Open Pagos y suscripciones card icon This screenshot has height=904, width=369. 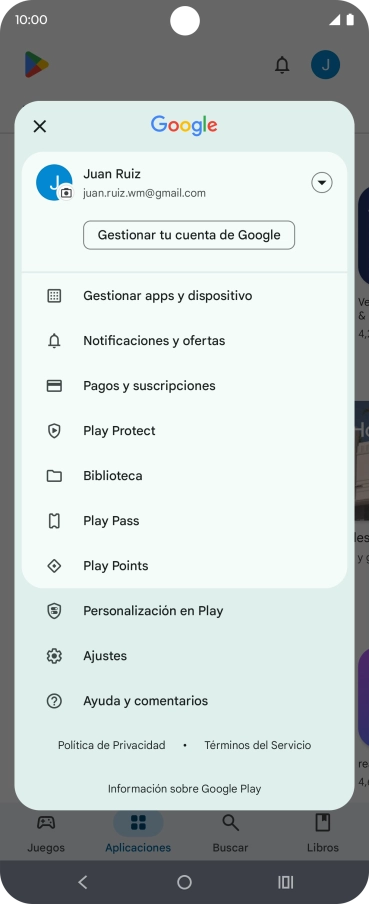54,386
